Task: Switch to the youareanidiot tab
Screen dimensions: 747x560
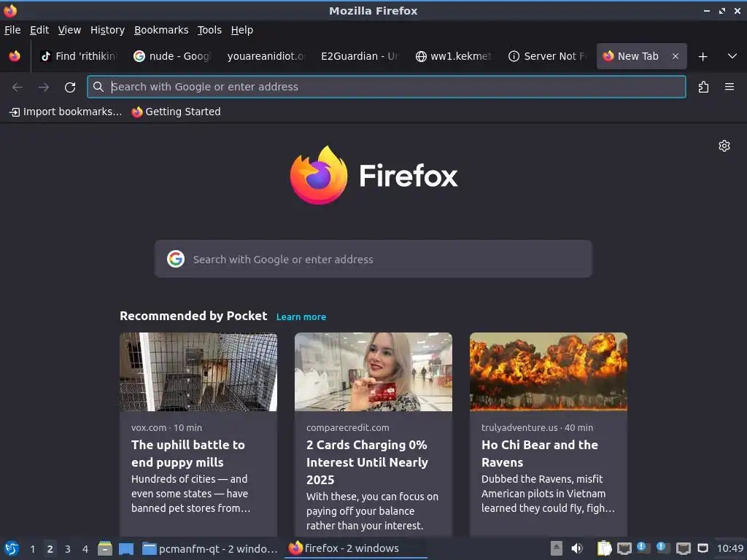Action: [266, 56]
